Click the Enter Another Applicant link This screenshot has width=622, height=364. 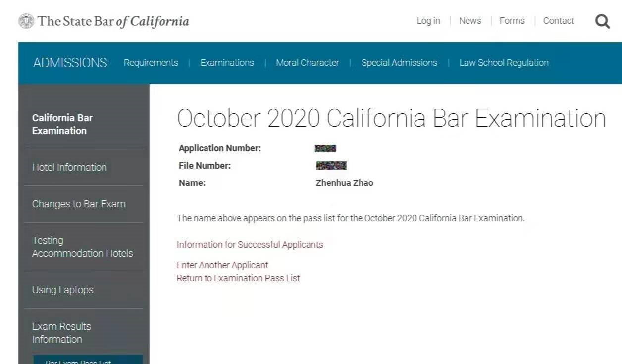point(222,265)
